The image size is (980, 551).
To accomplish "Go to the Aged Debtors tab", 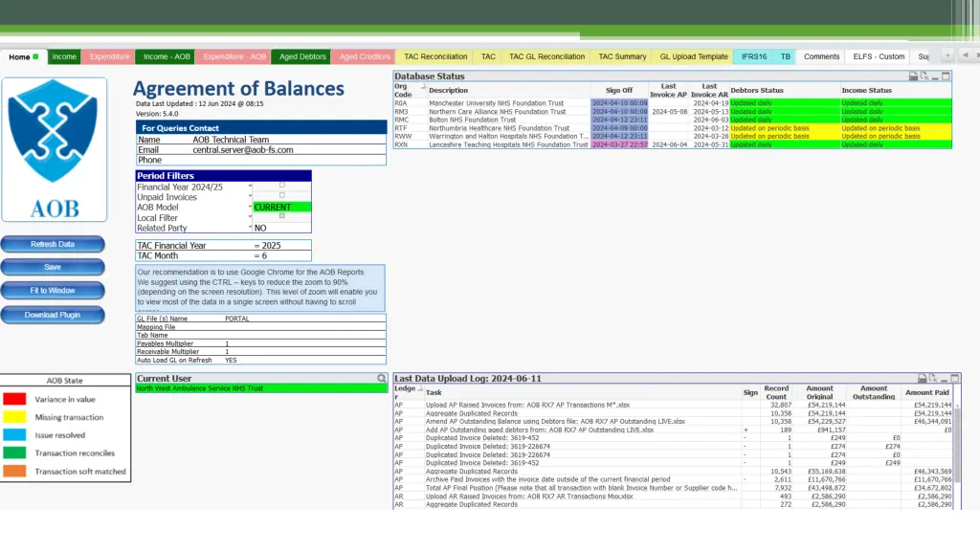I will point(302,56).
